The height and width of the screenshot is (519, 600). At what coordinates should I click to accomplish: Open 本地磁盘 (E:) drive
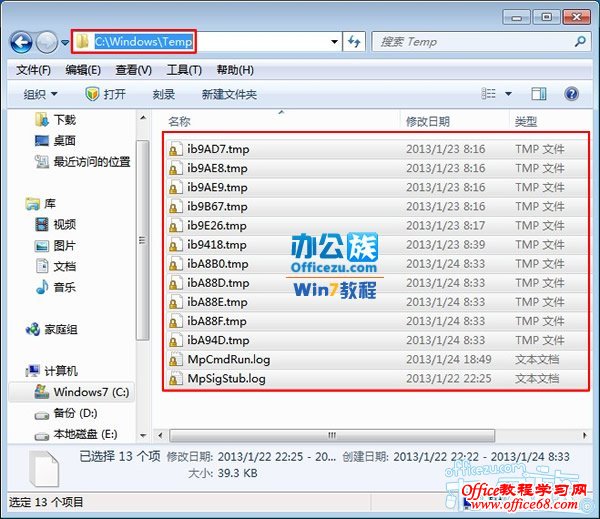point(76,434)
